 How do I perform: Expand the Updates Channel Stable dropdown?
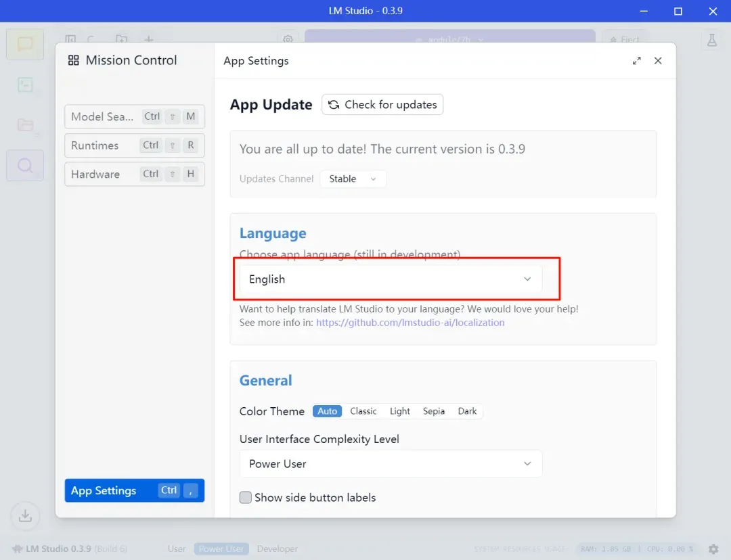(x=353, y=179)
